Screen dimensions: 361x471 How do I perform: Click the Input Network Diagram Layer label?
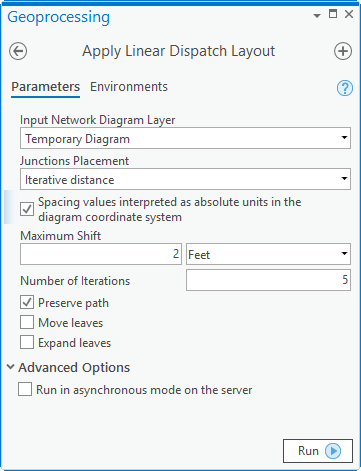click(98, 120)
